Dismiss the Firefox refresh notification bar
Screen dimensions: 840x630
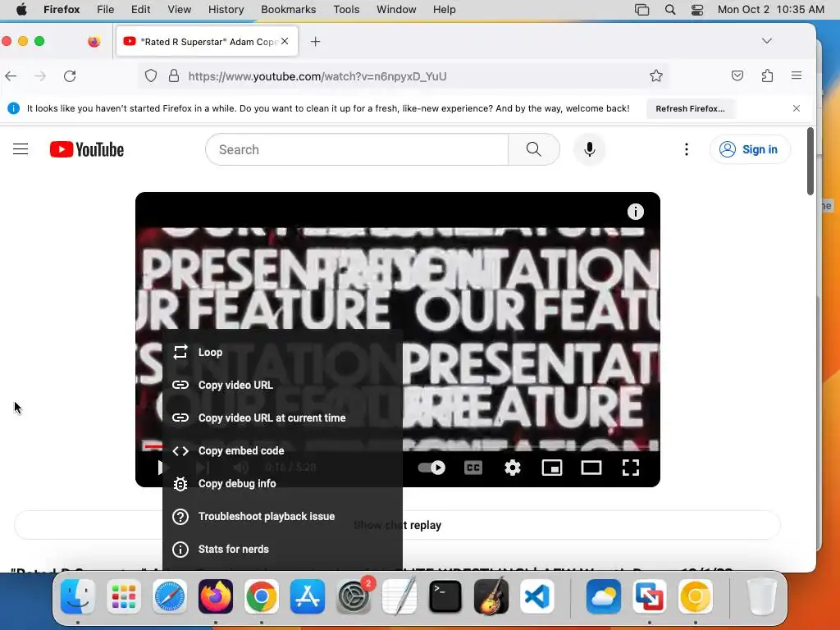(x=797, y=108)
